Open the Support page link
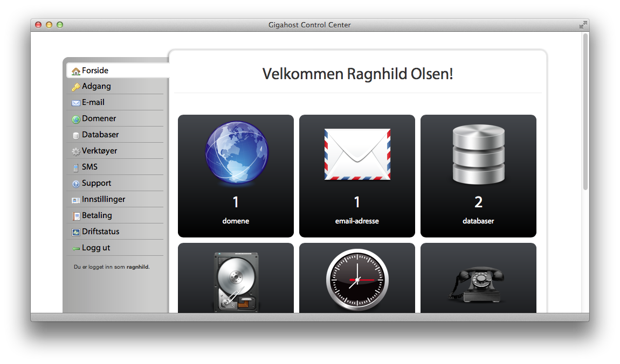This screenshot has height=364, width=620. coord(115,183)
